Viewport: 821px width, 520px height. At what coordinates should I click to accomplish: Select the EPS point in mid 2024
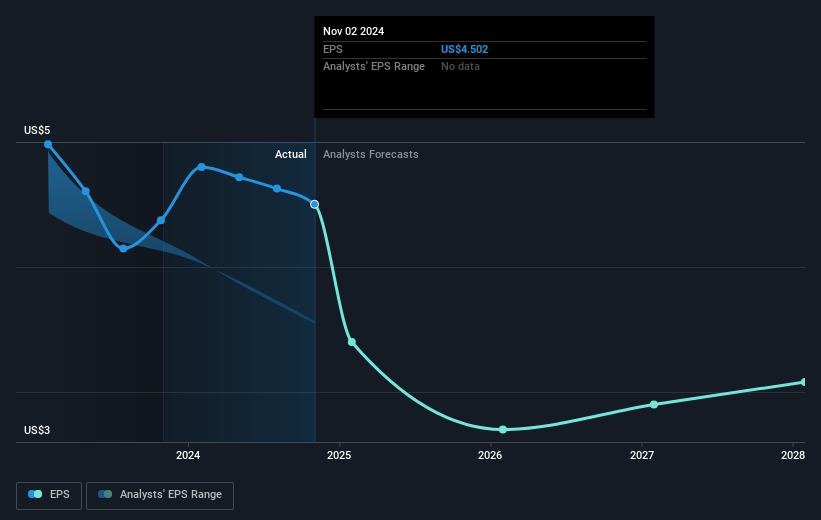pyautogui.click(x=239, y=177)
